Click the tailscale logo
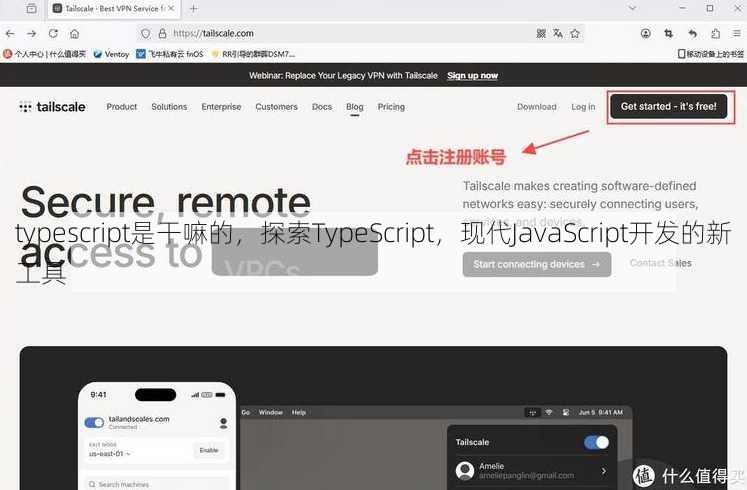The image size is (747, 490). pos(52,107)
